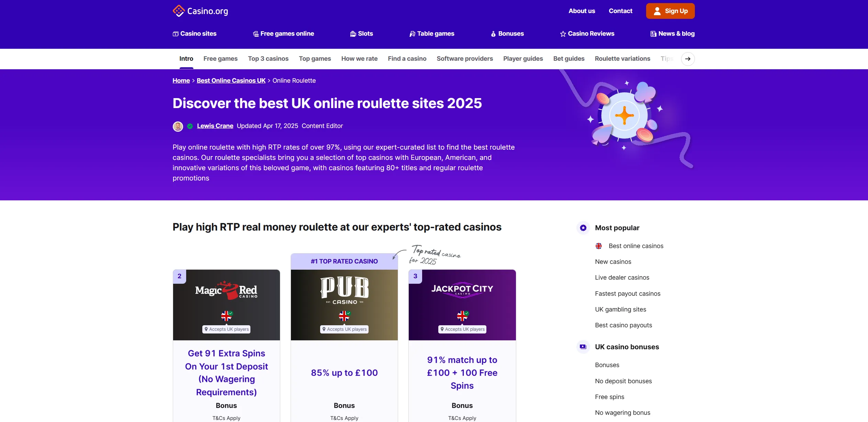Image resolution: width=868 pixels, height=422 pixels.
Task: Click the user icon in Sign Up button
Action: coord(657,11)
